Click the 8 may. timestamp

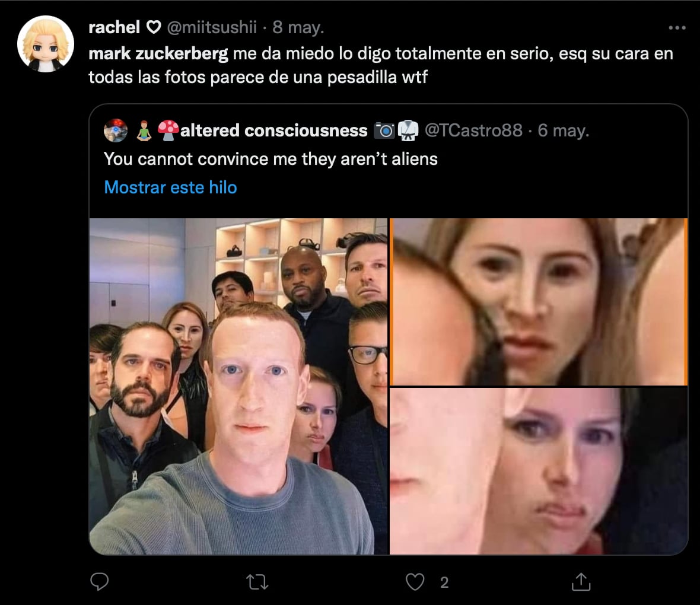pos(298,27)
